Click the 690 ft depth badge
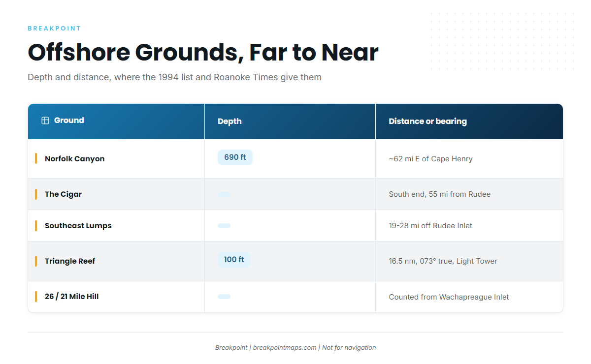This screenshot has height=364, width=591. pyautogui.click(x=235, y=157)
